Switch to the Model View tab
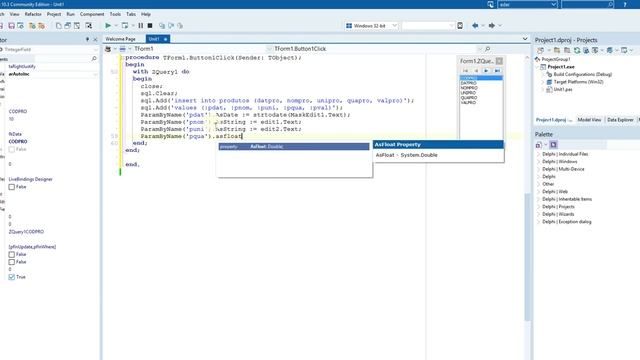 pyautogui.click(x=589, y=120)
